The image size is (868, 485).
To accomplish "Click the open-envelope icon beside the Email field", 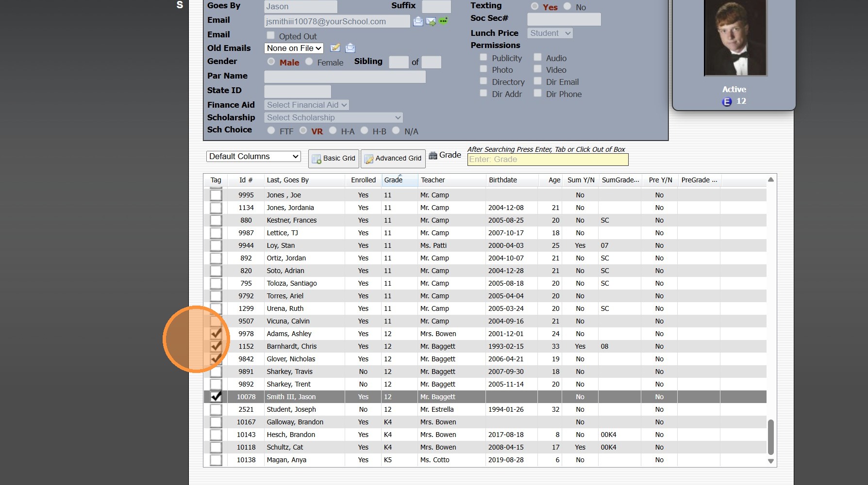I will [x=418, y=21].
